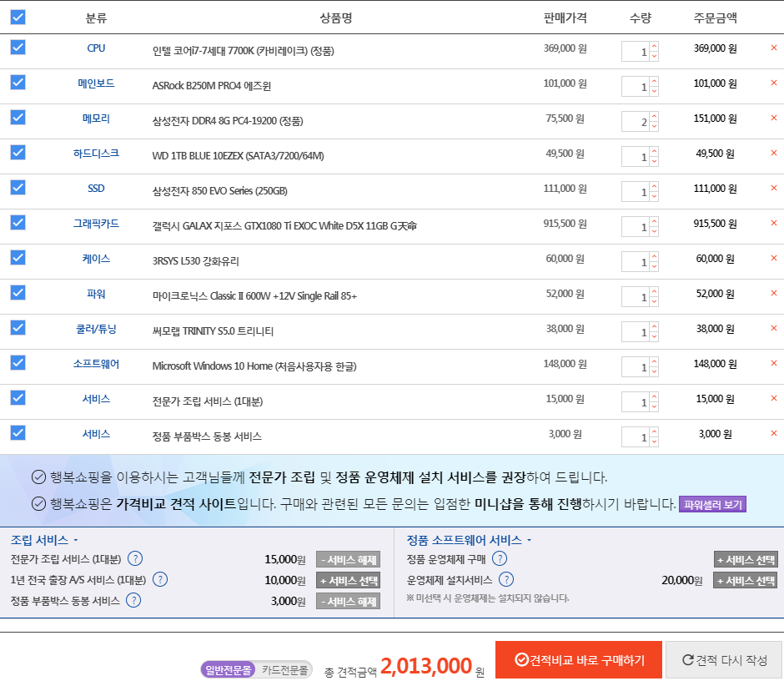Uncheck the 메인보드 row checkbox
The width and height of the screenshot is (784, 686).
(x=18, y=82)
